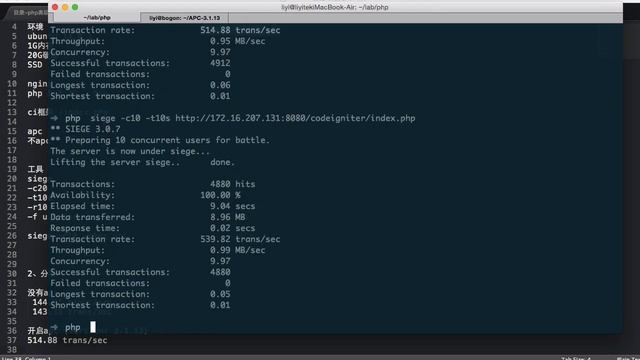Click the Response time '0.02 secs' value
Screen dimensions: 640x360
233,229
